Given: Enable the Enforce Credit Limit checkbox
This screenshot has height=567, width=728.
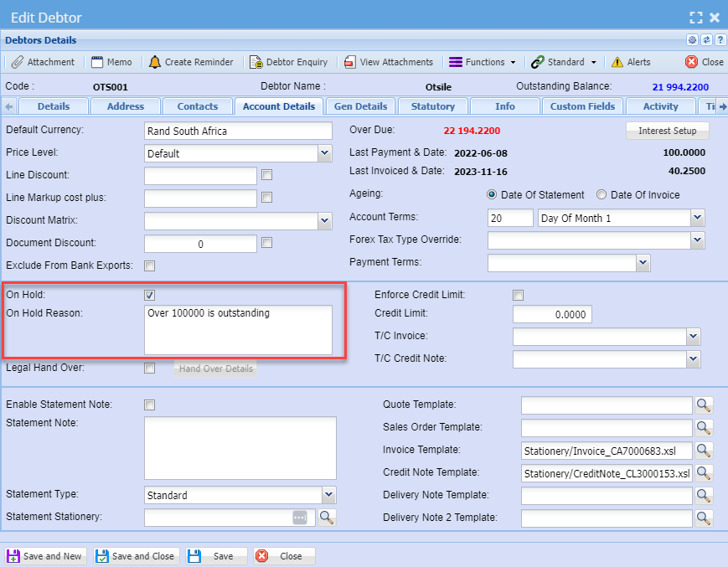Looking at the screenshot, I should (x=519, y=295).
